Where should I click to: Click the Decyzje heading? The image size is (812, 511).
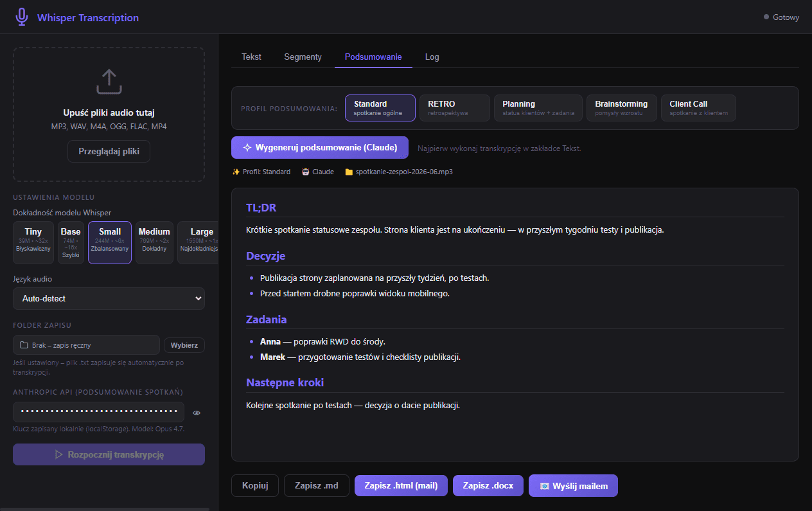(265, 256)
